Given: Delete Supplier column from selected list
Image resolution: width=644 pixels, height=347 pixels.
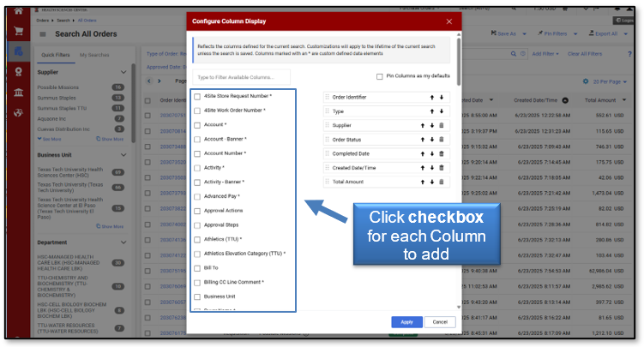Looking at the screenshot, I should click(x=442, y=125).
